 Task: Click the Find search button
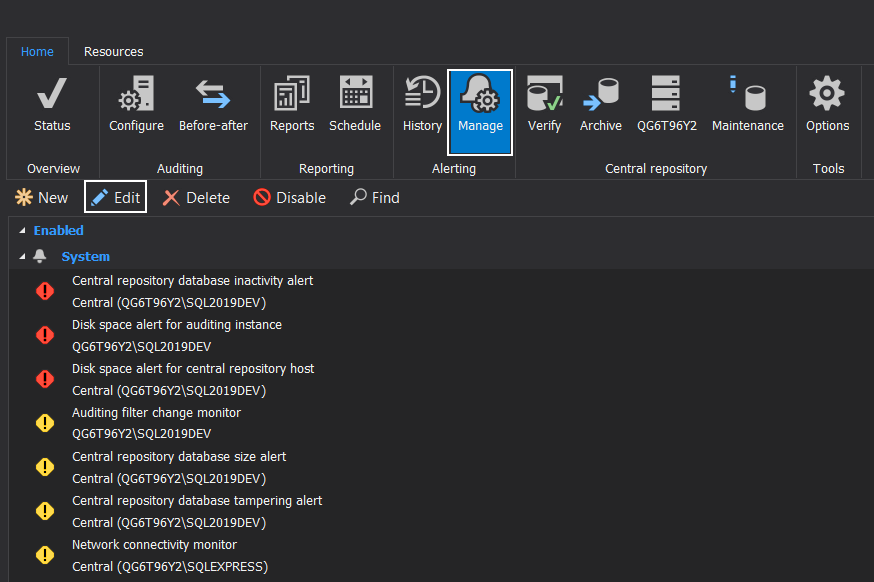[374, 198]
